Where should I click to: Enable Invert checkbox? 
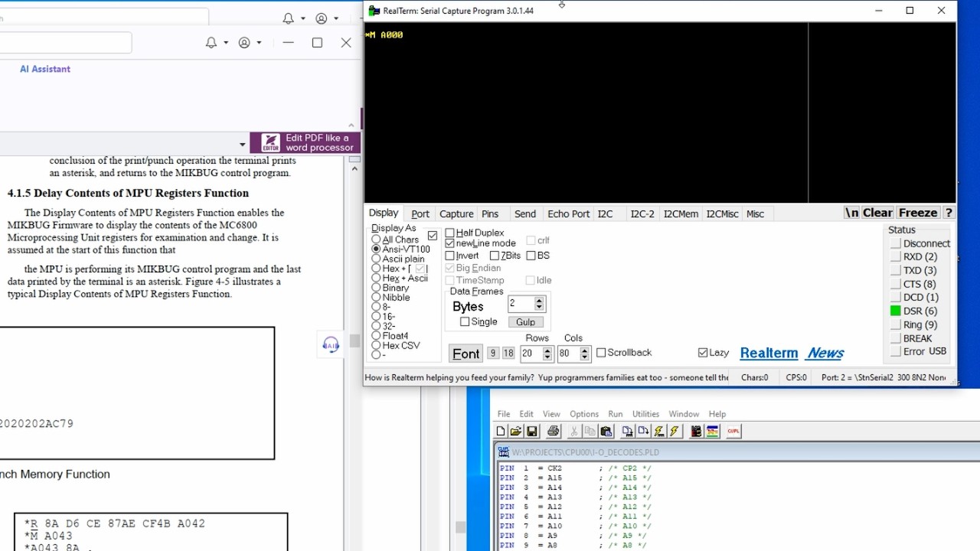pos(449,256)
